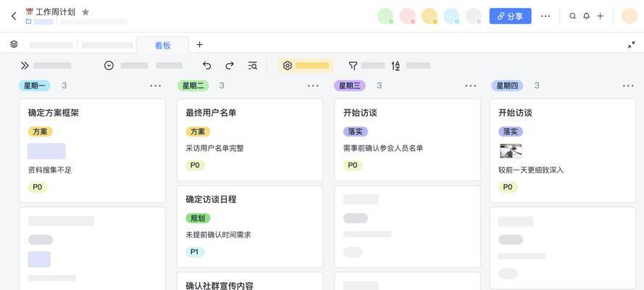Screen dimensions: 644x290
Task: Click the 星期二 column label
Action: pyautogui.click(x=193, y=86)
